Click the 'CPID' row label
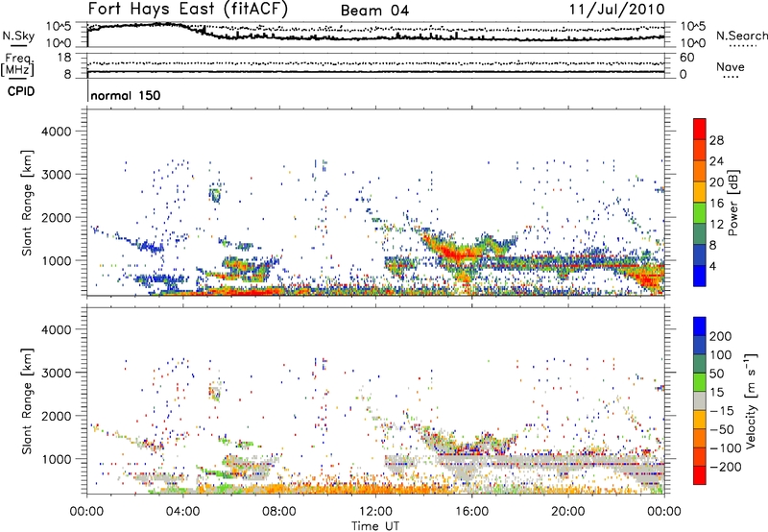768x532 pixels. pyautogui.click(x=21, y=91)
